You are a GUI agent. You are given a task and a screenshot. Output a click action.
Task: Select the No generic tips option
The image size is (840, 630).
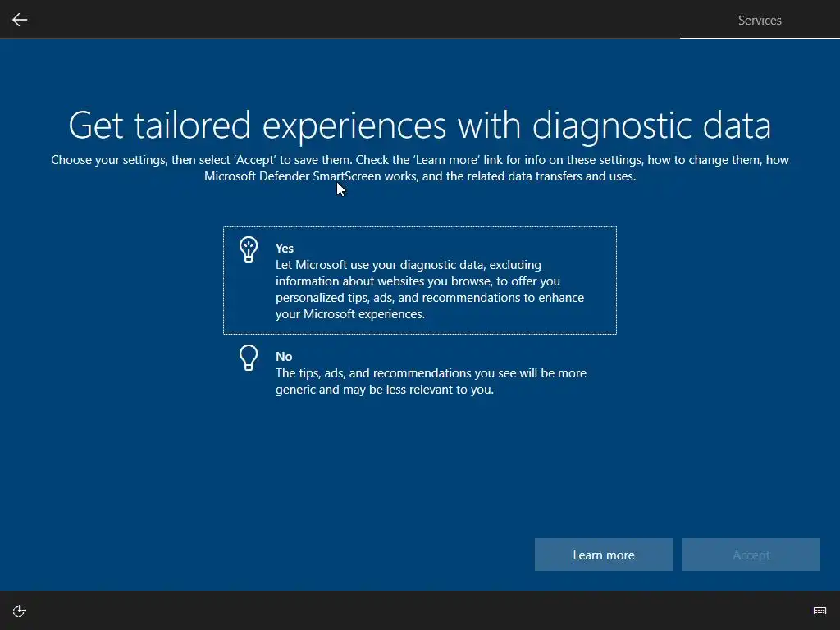[419, 372]
